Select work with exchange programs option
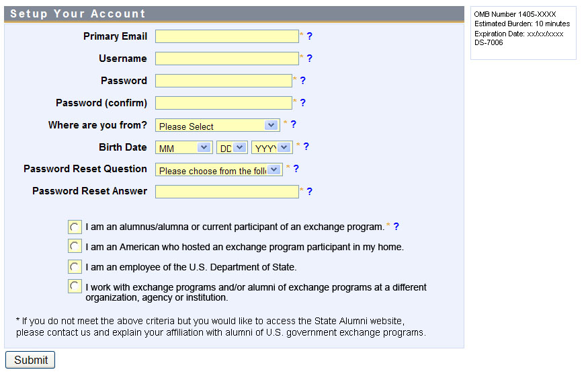The image size is (588, 378). coord(75,287)
